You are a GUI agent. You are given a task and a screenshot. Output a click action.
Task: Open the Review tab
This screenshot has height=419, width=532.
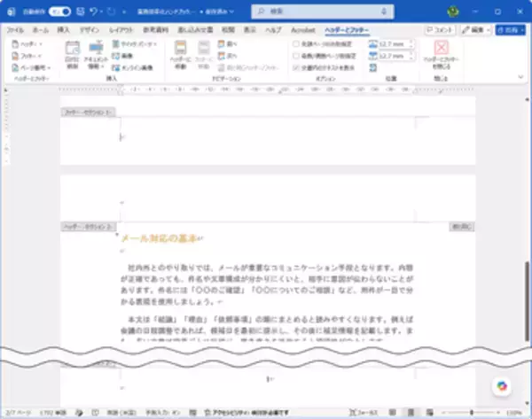[x=229, y=30]
